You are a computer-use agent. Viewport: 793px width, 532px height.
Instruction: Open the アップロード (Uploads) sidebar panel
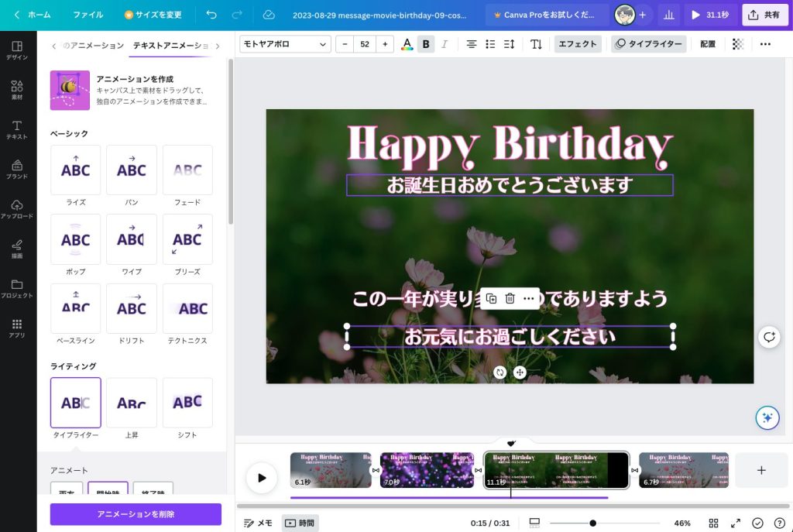pos(17,208)
